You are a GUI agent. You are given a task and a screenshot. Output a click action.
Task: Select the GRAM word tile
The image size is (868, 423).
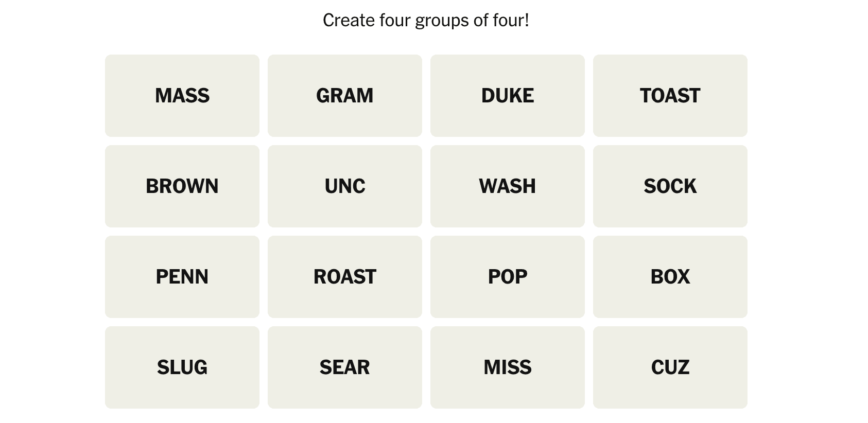coord(344,96)
